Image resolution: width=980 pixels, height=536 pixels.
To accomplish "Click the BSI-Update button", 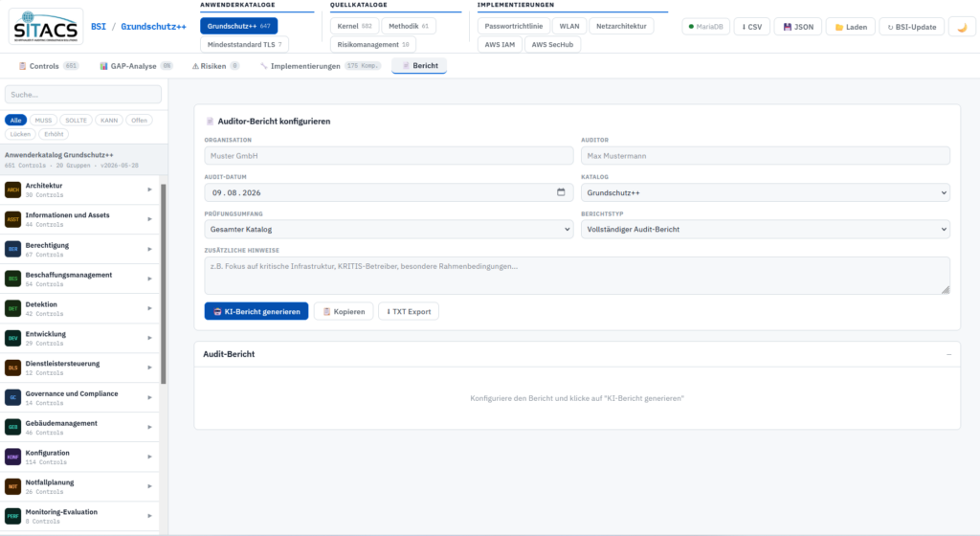I will (912, 27).
